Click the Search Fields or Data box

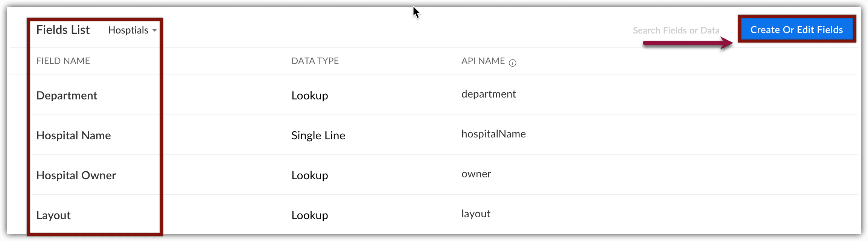676,31
